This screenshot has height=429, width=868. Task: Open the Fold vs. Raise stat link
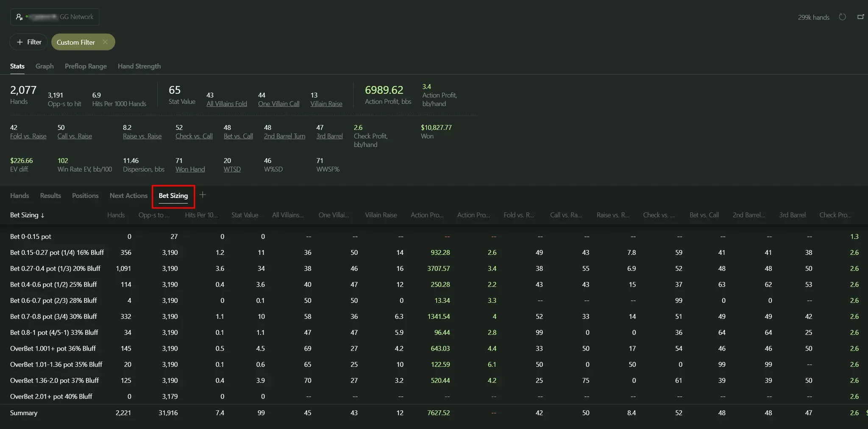[28, 136]
